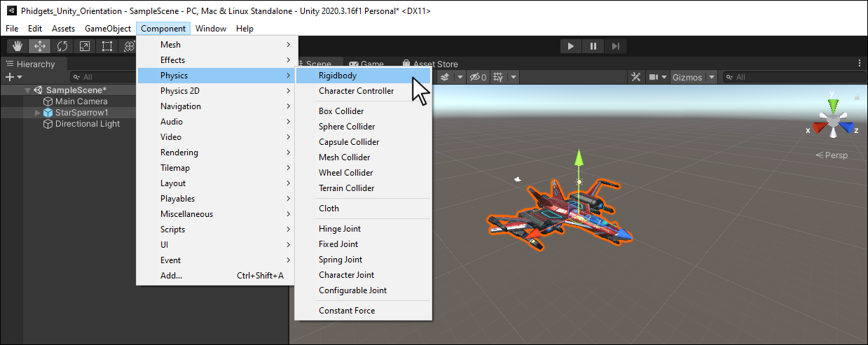Switch projection via the Persp label
The height and width of the screenshot is (345, 868).
832,155
